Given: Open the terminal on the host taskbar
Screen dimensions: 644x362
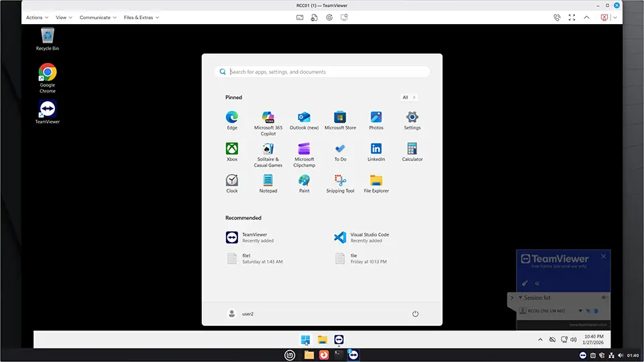Looking at the screenshot, I should tap(338, 355).
